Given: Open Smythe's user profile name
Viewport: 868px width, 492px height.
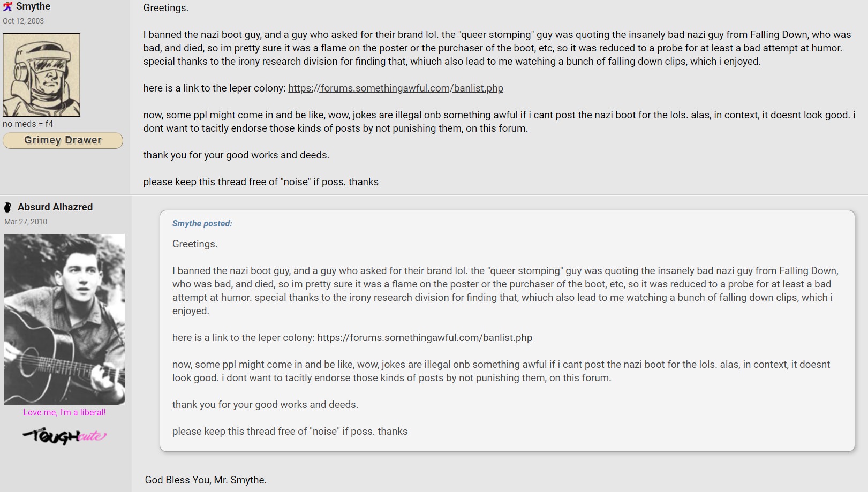Looking at the screenshot, I should [33, 6].
